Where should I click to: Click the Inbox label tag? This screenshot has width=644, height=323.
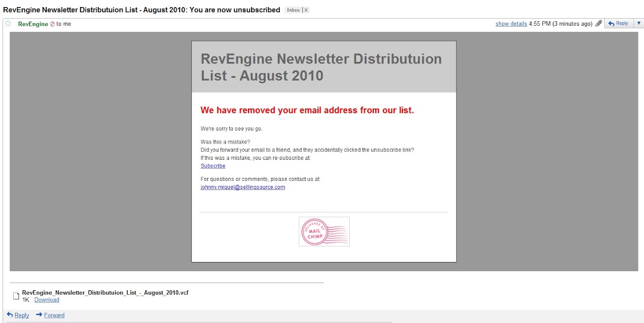pyautogui.click(x=293, y=10)
